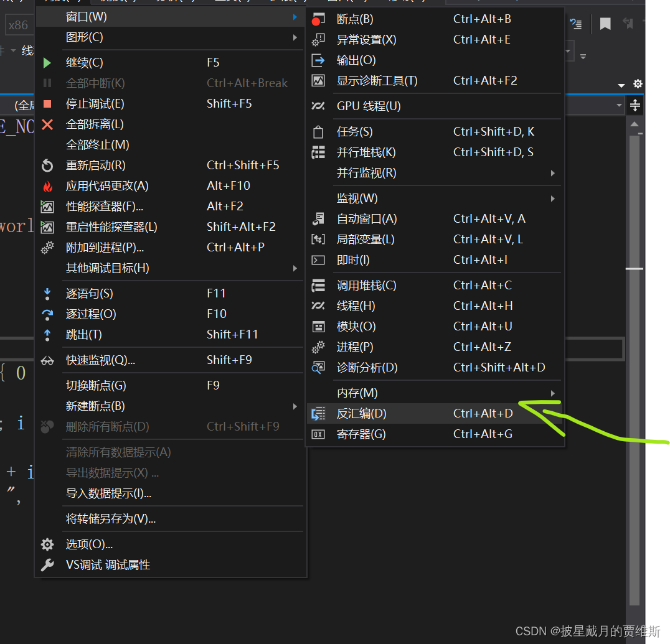Click the Show Diagnostic Tools icon
The image size is (670, 644).
coord(318,81)
